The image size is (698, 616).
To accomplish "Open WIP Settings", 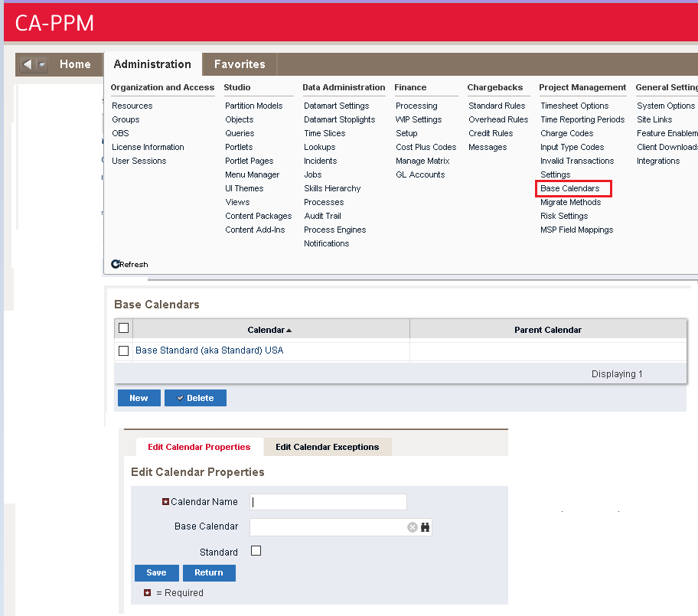I will pos(419,119).
